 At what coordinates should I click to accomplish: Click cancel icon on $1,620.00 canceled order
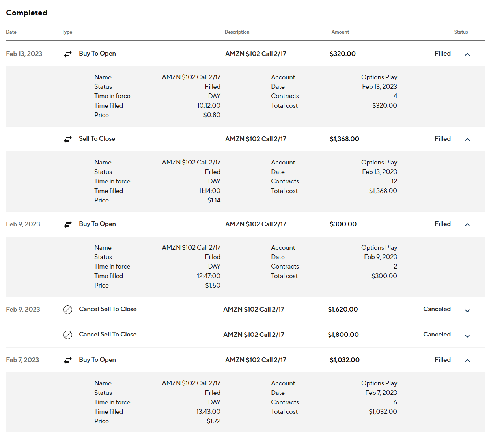(x=68, y=310)
